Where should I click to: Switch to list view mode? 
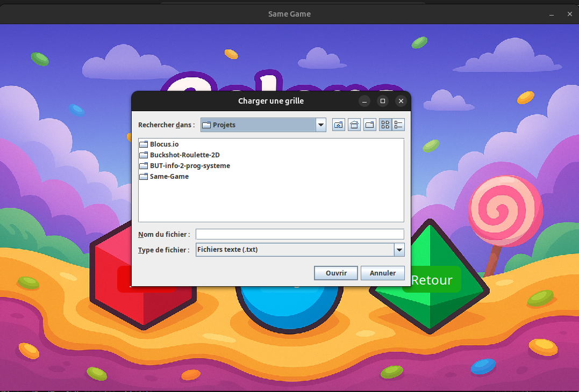385,125
